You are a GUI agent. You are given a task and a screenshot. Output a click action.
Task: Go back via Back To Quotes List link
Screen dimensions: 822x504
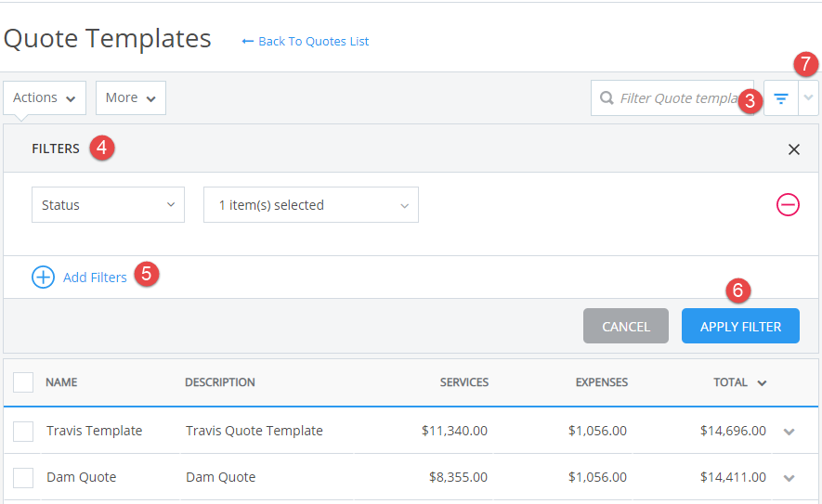click(x=305, y=42)
